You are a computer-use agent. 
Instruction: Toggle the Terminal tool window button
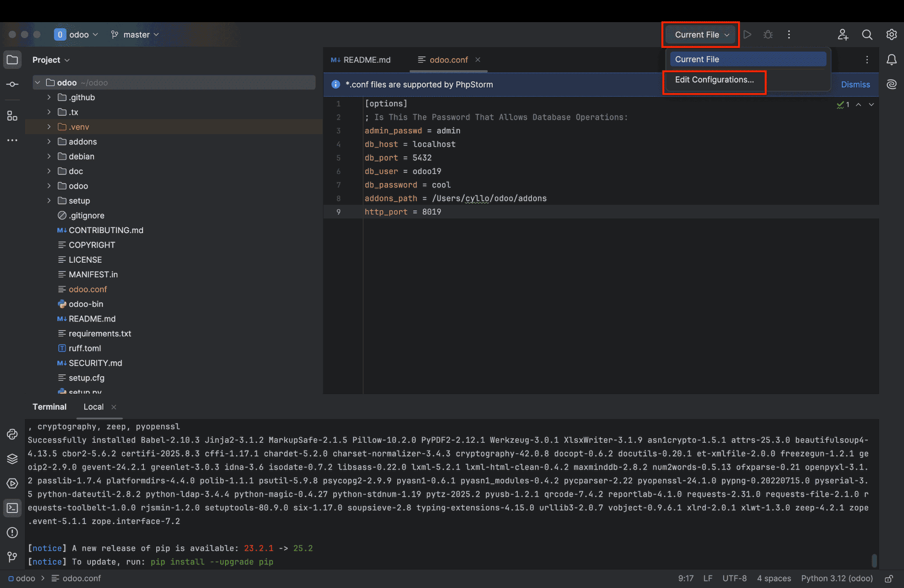[12, 508]
